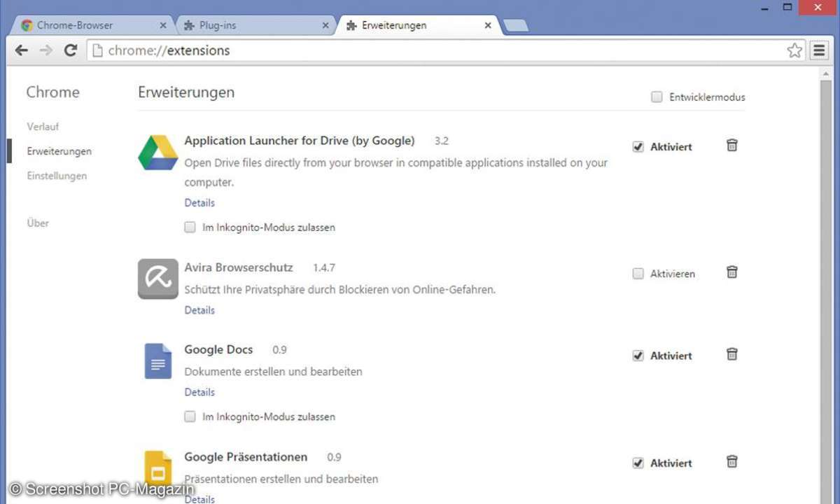Delete the Google Docs extension
This screenshot has width=840, height=504.
(x=732, y=354)
